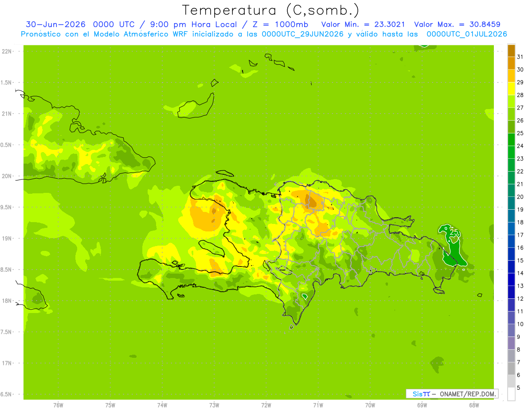
Task: Select the "Valor Min. = 23.3021" text
Action: 363,24
